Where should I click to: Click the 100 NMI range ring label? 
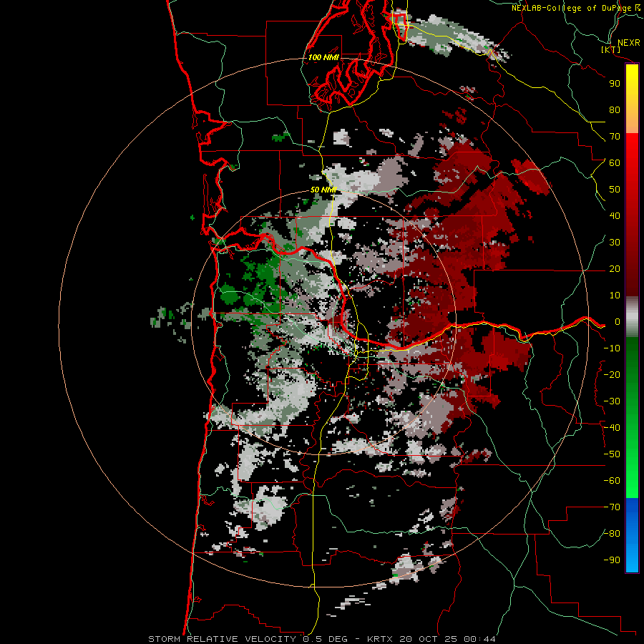click(323, 57)
